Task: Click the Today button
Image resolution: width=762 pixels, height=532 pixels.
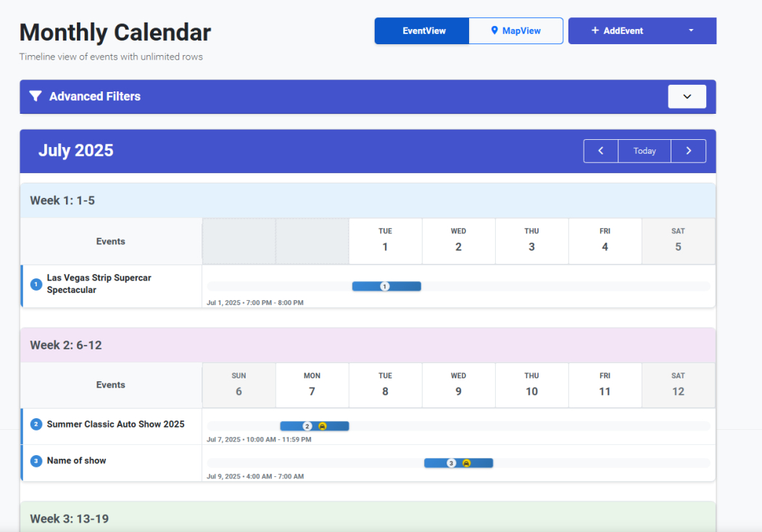Action: coord(645,151)
